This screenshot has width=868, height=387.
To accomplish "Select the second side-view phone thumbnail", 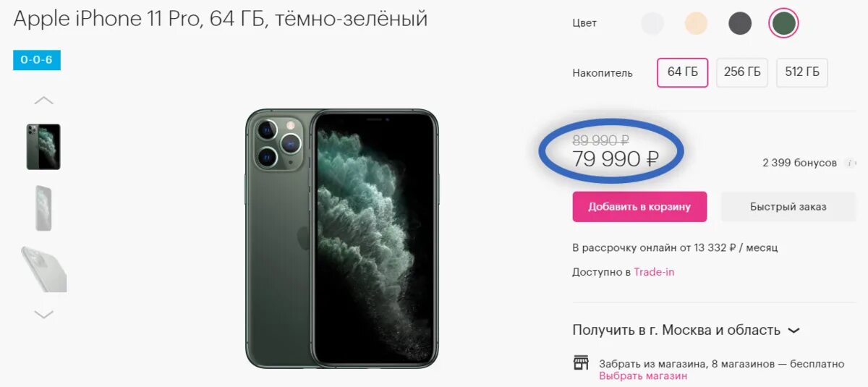I will tap(43, 208).
